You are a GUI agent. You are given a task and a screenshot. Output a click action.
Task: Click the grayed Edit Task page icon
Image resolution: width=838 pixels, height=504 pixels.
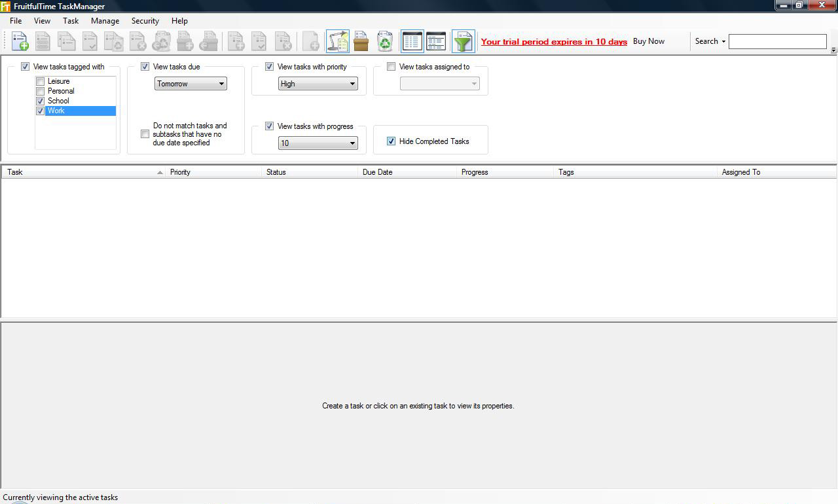pyautogui.click(x=43, y=41)
